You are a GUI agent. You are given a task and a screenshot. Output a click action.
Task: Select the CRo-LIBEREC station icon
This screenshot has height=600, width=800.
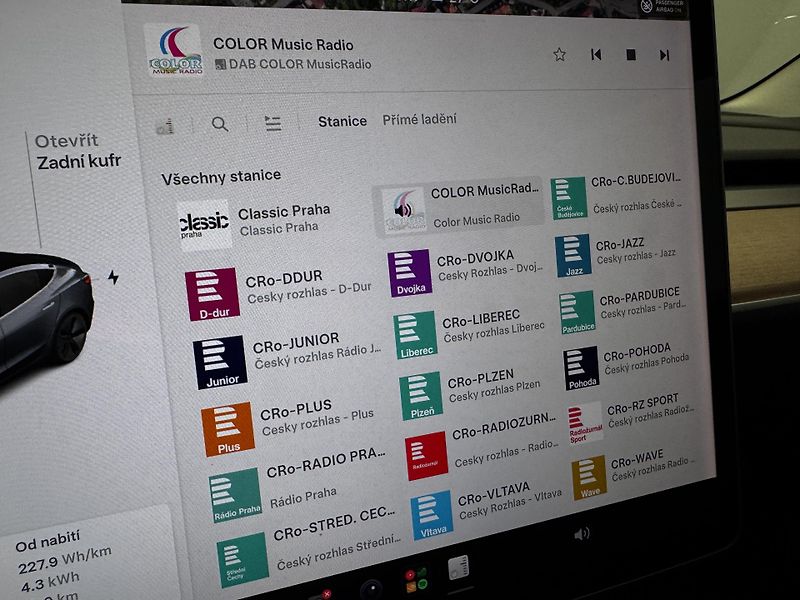coord(415,335)
